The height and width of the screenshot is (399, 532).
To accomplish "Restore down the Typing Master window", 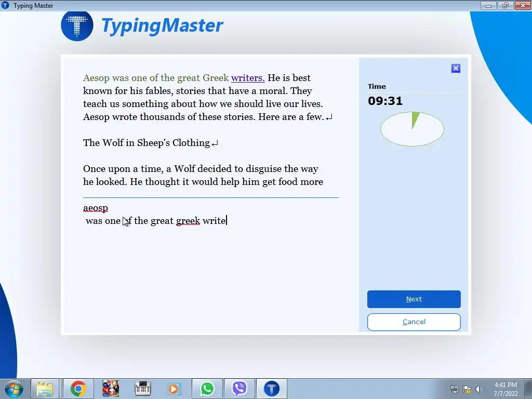I will click(x=506, y=5).
